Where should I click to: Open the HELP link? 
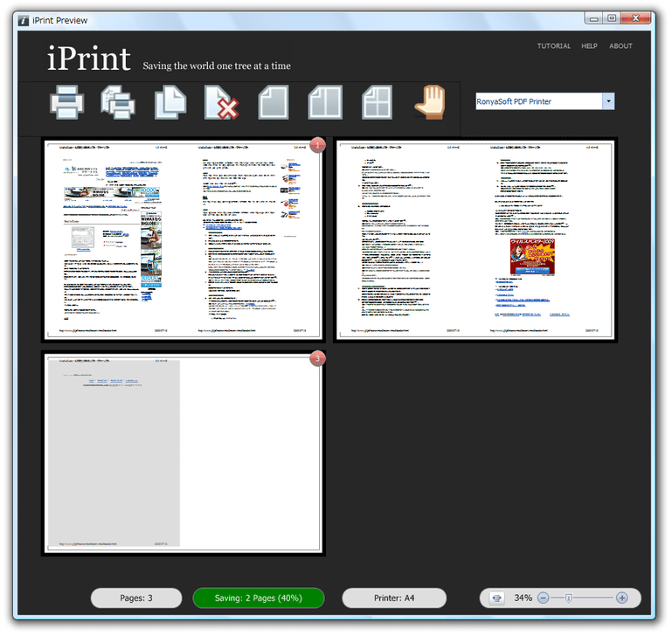(x=589, y=45)
